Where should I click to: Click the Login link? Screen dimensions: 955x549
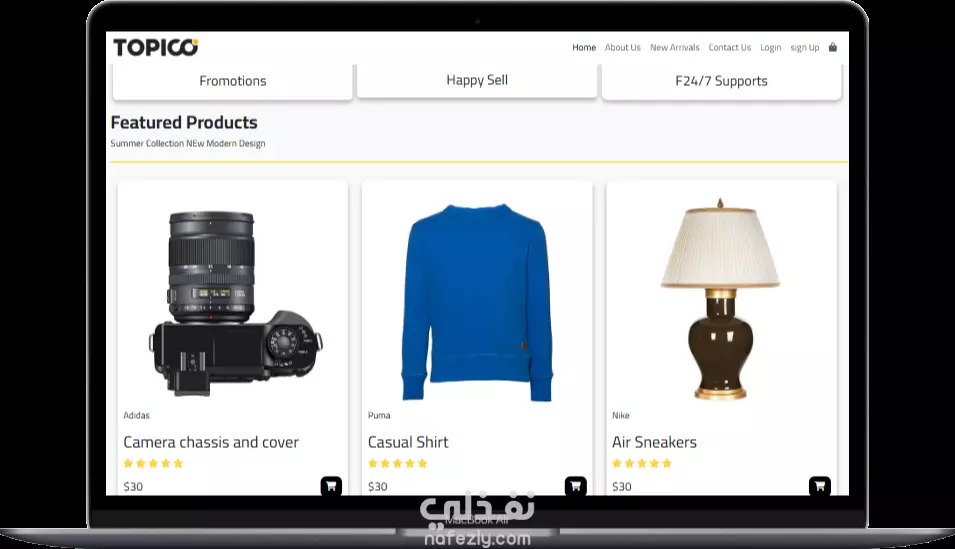pyautogui.click(x=770, y=48)
